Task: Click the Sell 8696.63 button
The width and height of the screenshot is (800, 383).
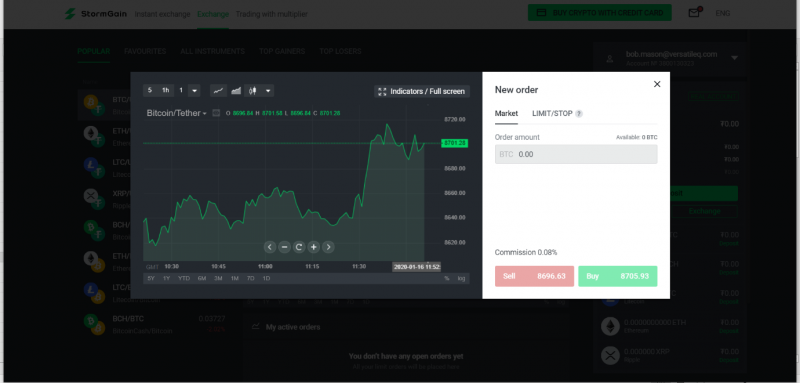Action: click(x=534, y=276)
